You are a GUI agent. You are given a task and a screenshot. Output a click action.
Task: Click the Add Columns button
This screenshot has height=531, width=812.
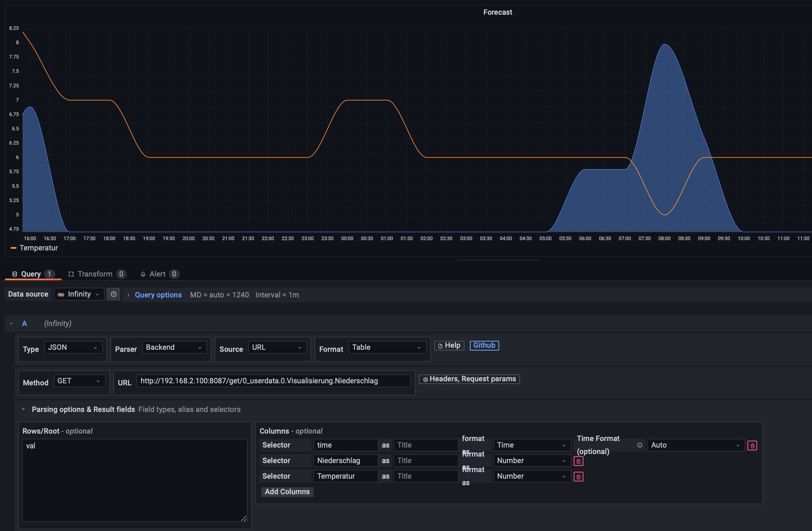pyautogui.click(x=287, y=492)
